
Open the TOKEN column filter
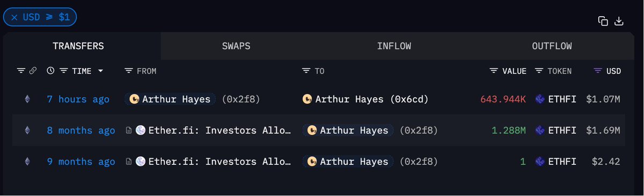pos(539,71)
